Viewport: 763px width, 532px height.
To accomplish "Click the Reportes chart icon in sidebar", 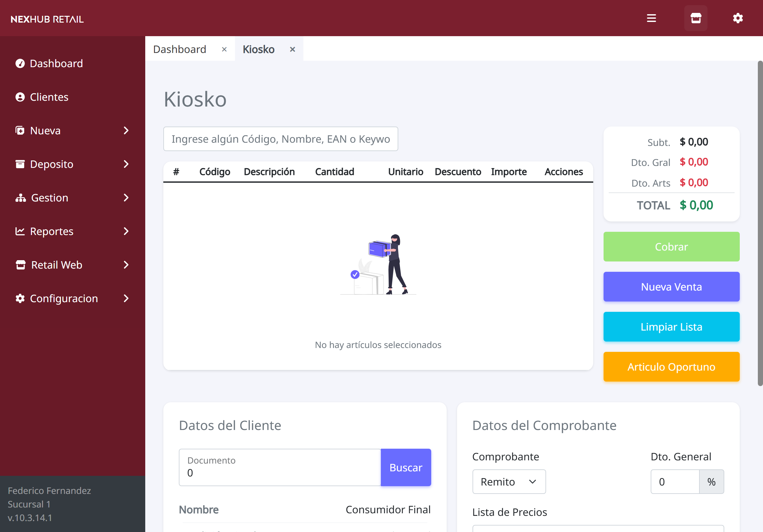I will tap(20, 231).
